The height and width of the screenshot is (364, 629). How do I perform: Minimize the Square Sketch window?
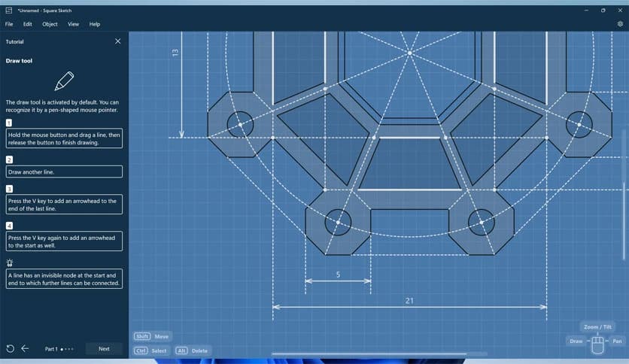pyautogui.click(x=586, y=11)
